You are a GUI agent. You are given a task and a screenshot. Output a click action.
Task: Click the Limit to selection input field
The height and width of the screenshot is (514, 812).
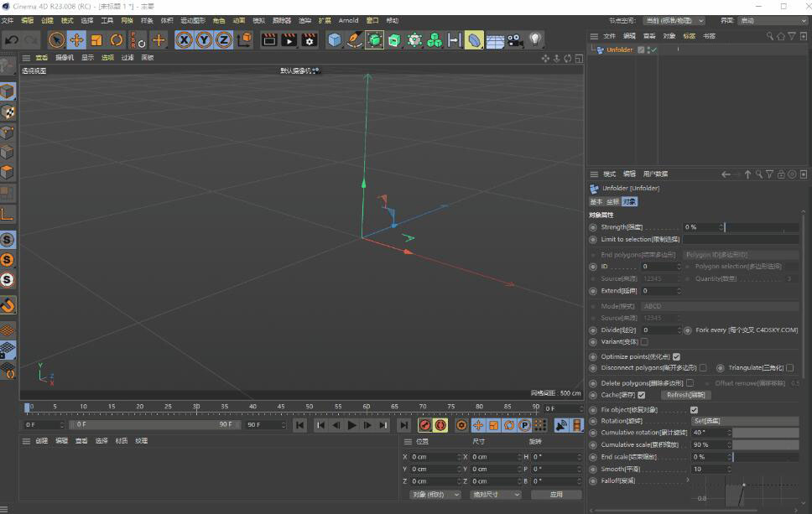(741, 239)
